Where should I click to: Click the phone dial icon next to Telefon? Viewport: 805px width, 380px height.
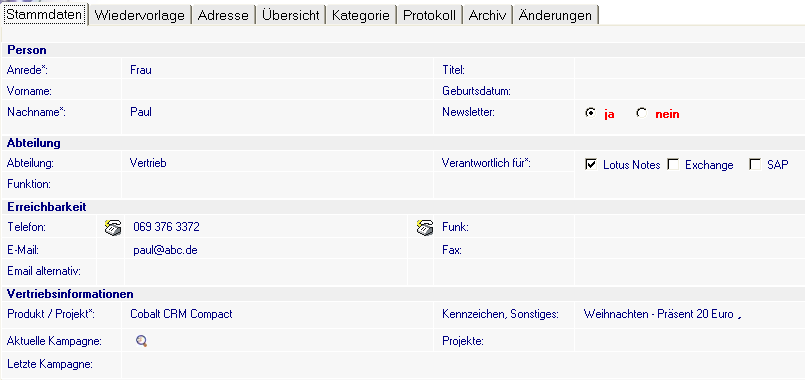[x=113, y=227]
